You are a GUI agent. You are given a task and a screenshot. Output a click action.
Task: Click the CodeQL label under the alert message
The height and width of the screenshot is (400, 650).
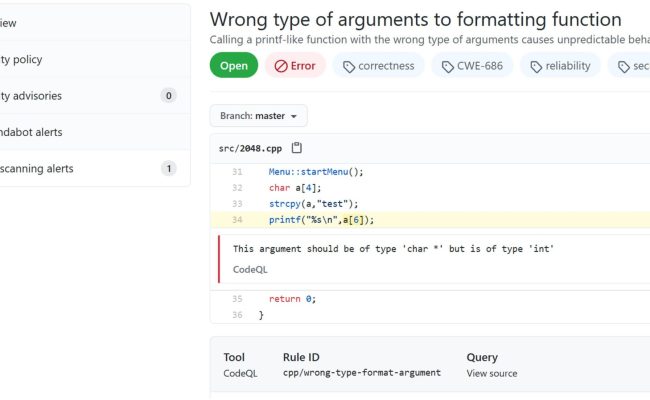pos(250,269)
